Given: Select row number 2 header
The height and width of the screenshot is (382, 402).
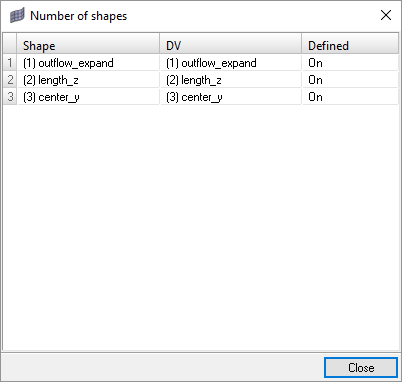Looking at the screenshot, I should tap(10, 80).
